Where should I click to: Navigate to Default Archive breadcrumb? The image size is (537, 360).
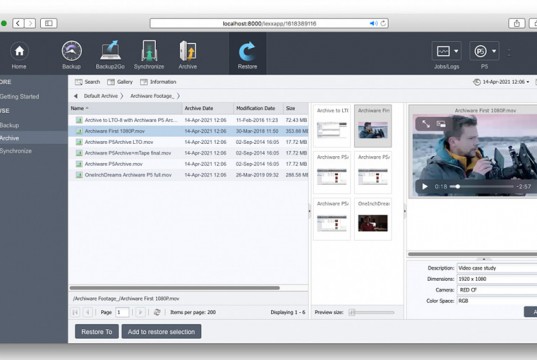coord(101,96)
